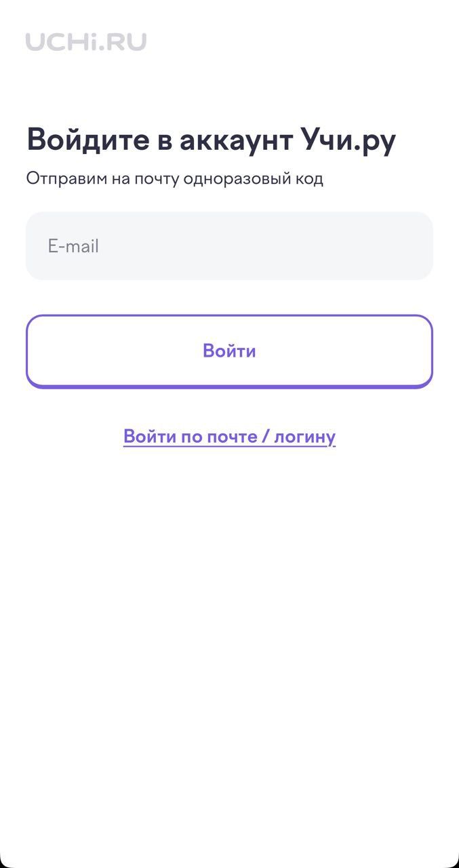The image size is (459, 868).
Task: Select the underlined Войти по почте link
Action: click(x=229, y=436)
